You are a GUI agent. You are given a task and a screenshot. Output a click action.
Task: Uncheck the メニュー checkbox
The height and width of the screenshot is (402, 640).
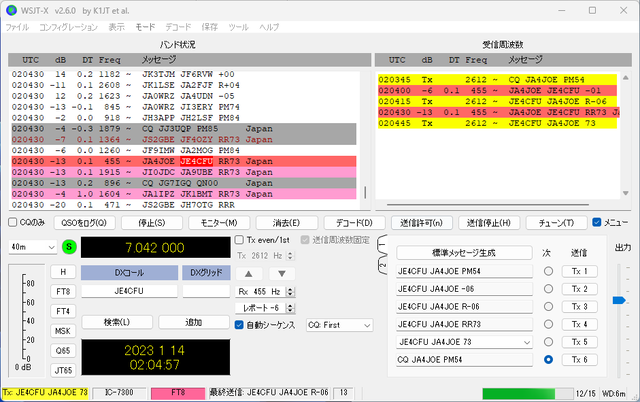point(597,222)
